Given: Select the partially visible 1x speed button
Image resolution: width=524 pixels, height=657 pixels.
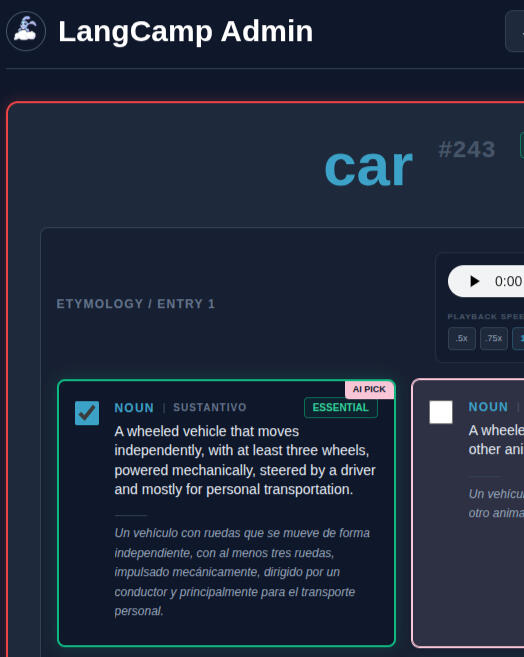Looking at the screenshot, I should click(519, 339).
